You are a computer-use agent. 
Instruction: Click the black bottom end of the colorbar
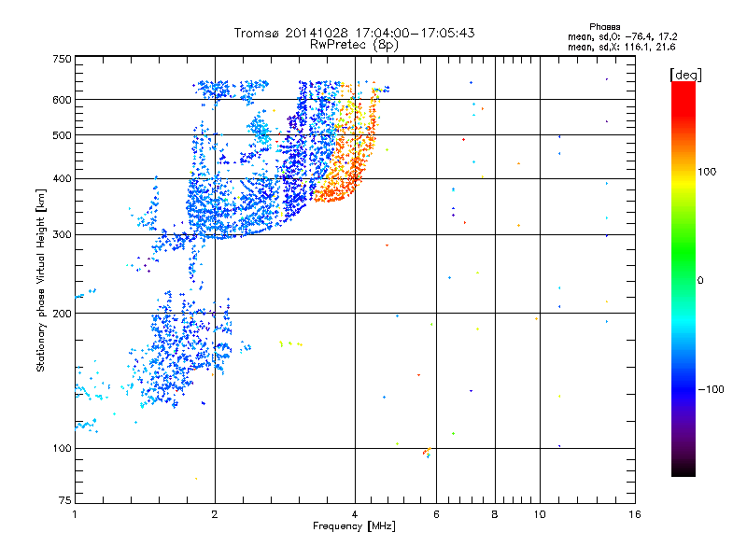[684, 469]
